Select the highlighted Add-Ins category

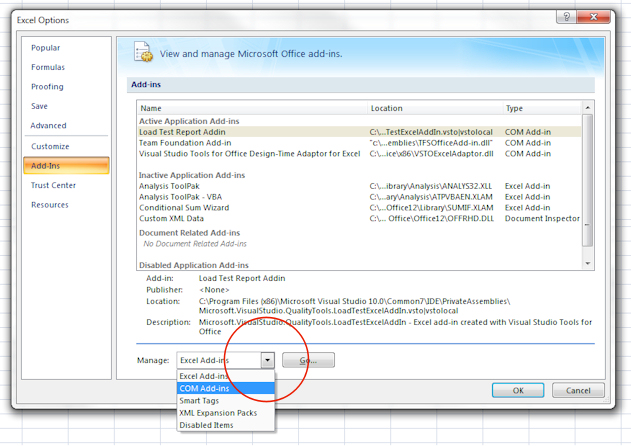coord(66,165)
